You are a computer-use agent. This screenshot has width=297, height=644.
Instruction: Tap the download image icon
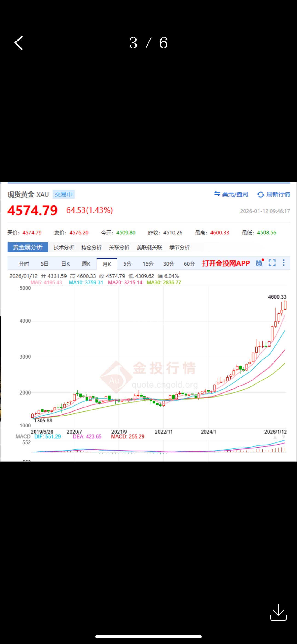click(278, 612)
